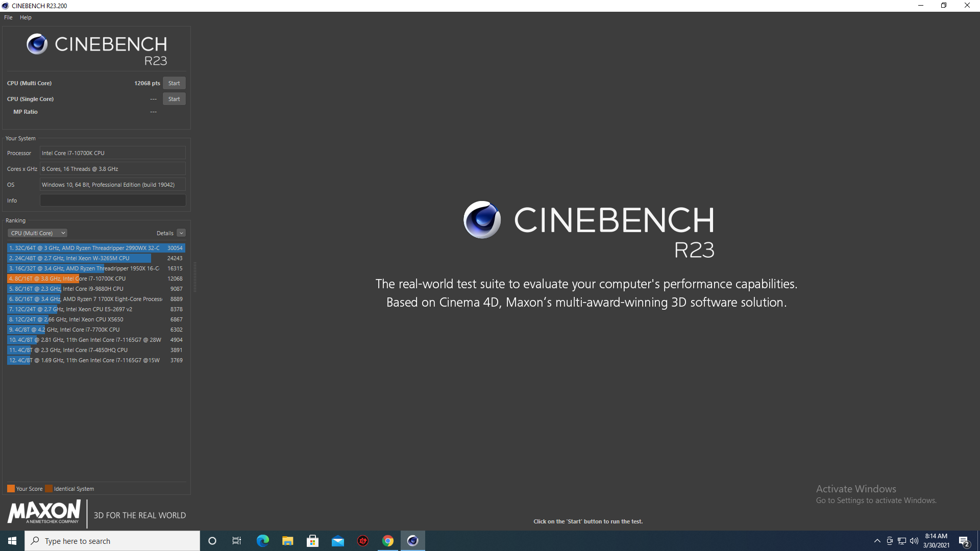Image resolution: width=980 pixels, height=551 pixels.
Task: Select ranking row AMD Ryzen Threadripper 2990WX
Action: tap(96, 248)
